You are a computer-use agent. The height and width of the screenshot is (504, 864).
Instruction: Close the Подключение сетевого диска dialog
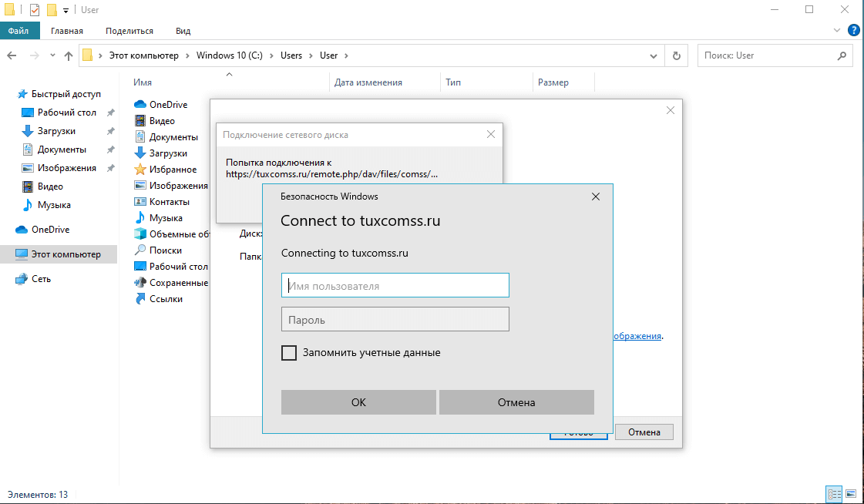coord(491,134)
